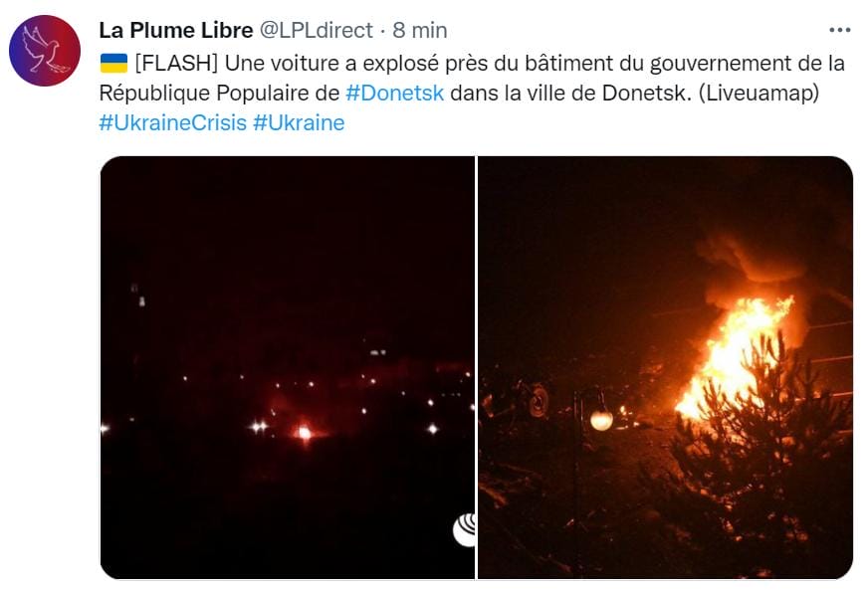
Task: Click the @LPLdirect handle
Action: coord(317,31)
